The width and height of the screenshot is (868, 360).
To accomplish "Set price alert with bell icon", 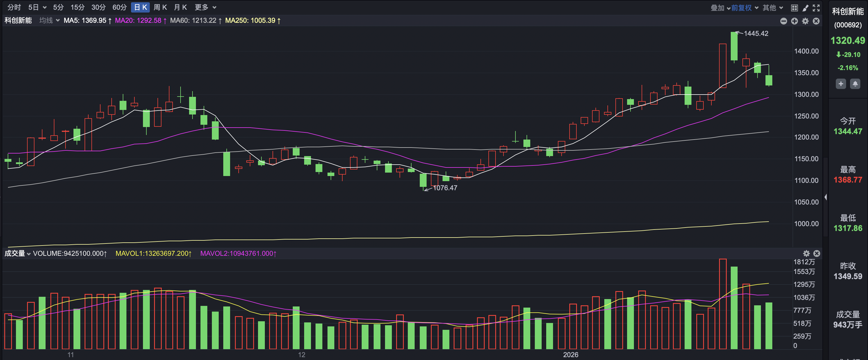I will [855, 84].
